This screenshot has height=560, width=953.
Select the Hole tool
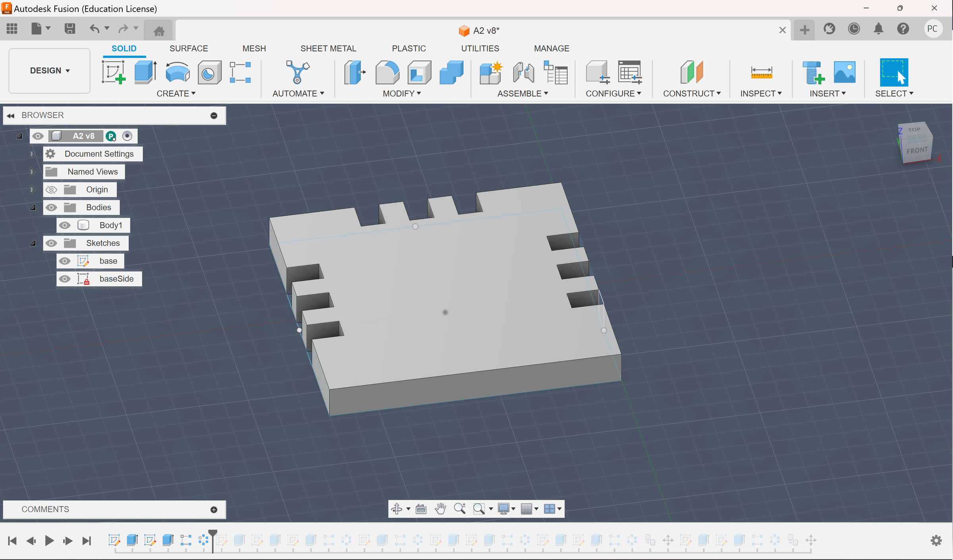click(209, 72)
